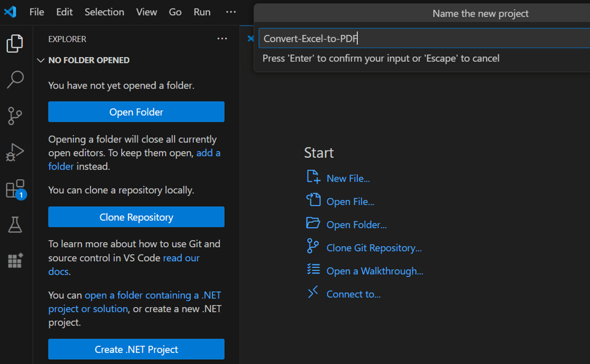Open the Explorer more actions menu
Image resolution: width=590 pixels, height=364 pixels.
pos(222,39)
